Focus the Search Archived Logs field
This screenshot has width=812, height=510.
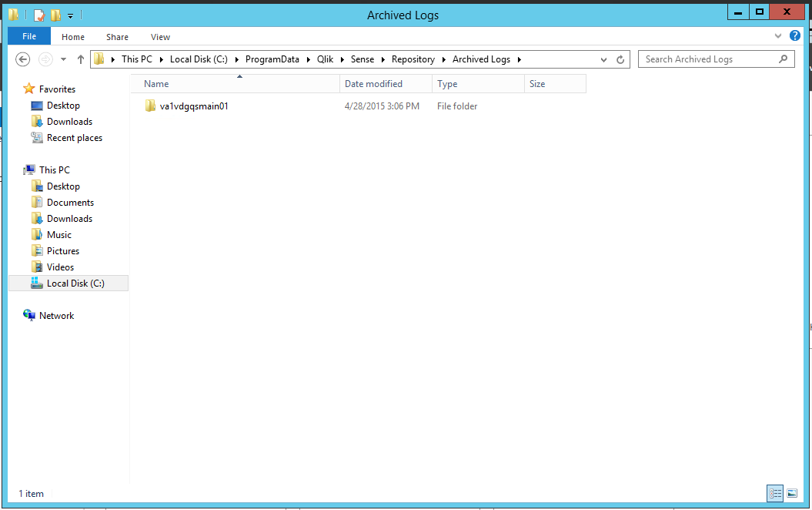[717, 59]
